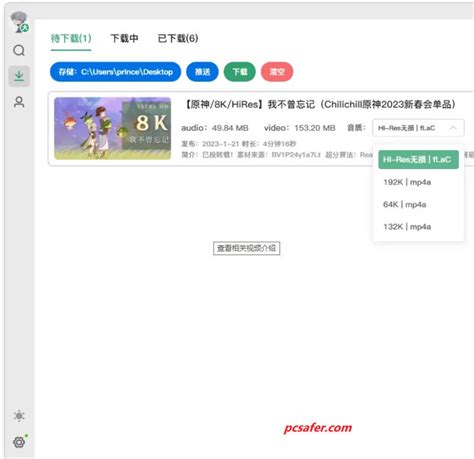Click the audio: 49.84 MB text

point(215,128)
